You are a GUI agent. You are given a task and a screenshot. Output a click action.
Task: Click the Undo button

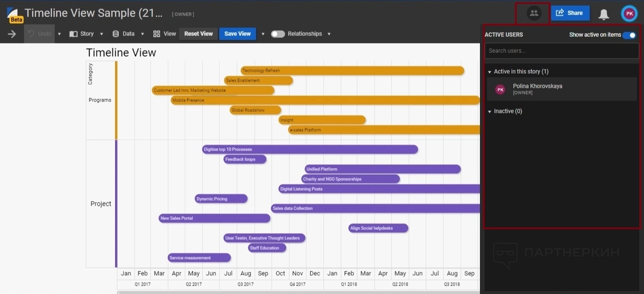coord(40,34)
